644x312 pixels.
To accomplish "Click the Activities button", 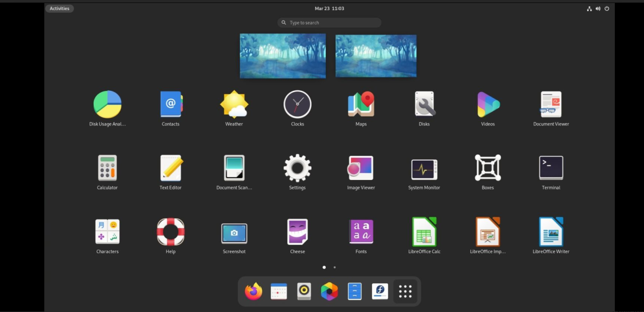I will point(59,9).
